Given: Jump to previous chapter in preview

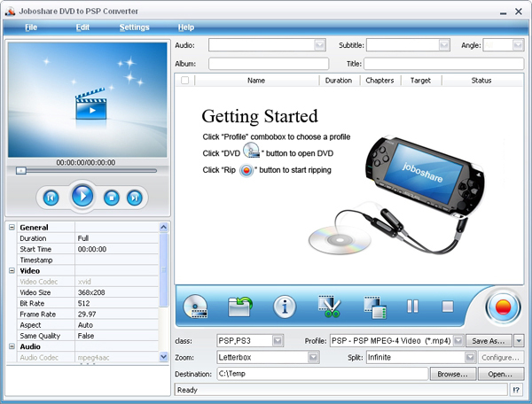Looking at the screenshot, I should [51, 198].
